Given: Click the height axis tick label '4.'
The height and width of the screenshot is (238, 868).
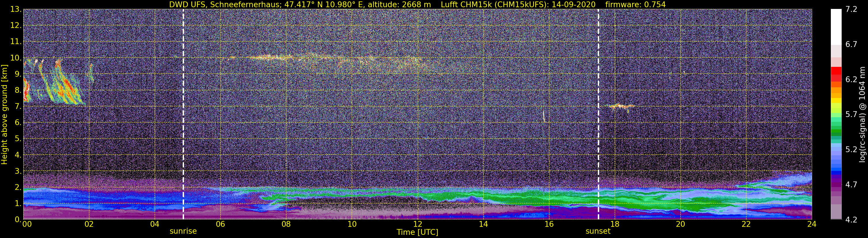Looking at the screenshot, I should (18, 155).
